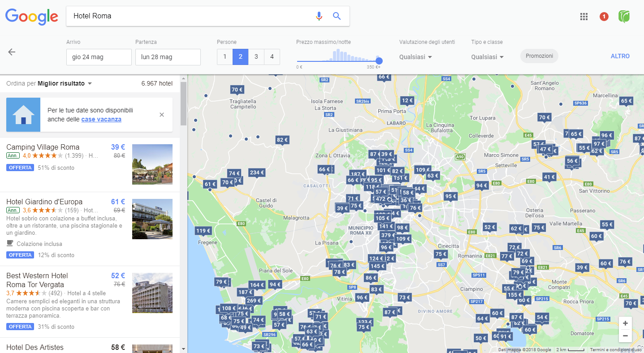Click the Colazione inclusa label
Image resolution: width=644 pixels, height=353 pixels.
(39, 244)
